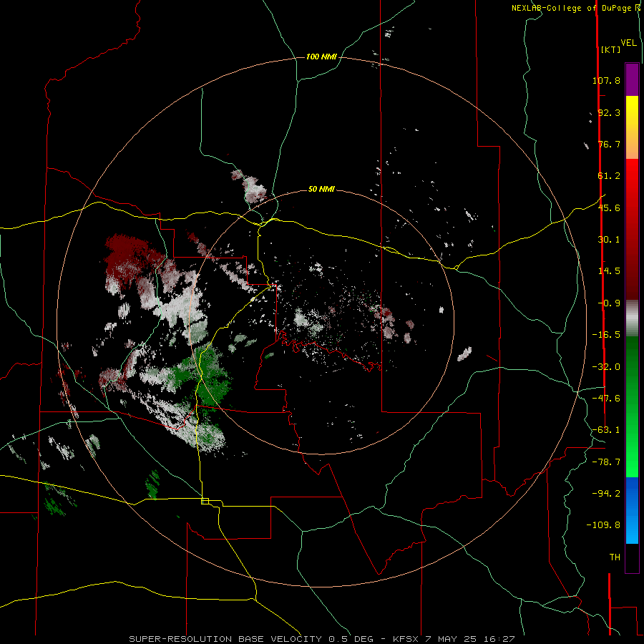This screenshot has height=644, width=644.
Task: Click the "NEXLAB-College of DuPage" credit text
Action: (x=572, y=8)
